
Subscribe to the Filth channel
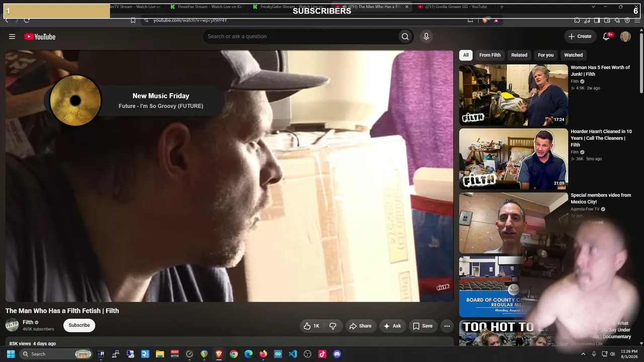tap(79, 325)
